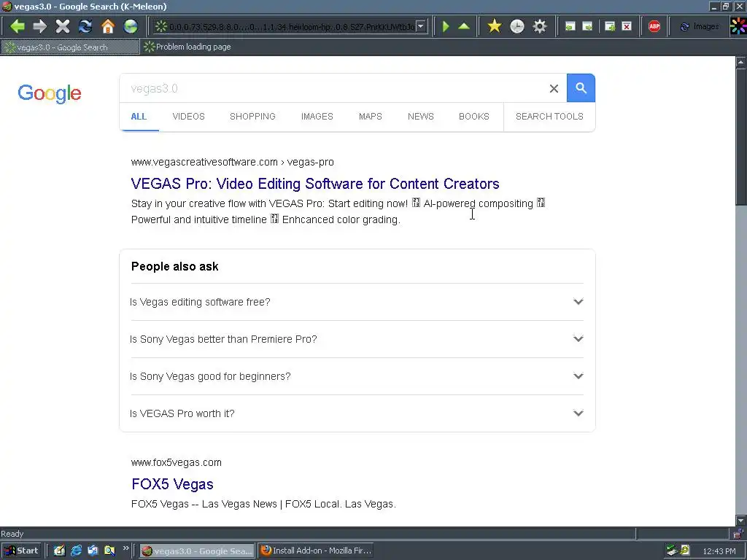
Task: Click the 12:43 PM taskbar clock
Action: click(x=719, y=551)
